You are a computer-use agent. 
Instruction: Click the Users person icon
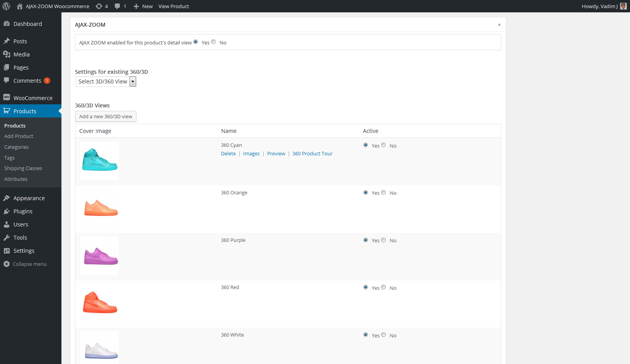coord(7,224)
